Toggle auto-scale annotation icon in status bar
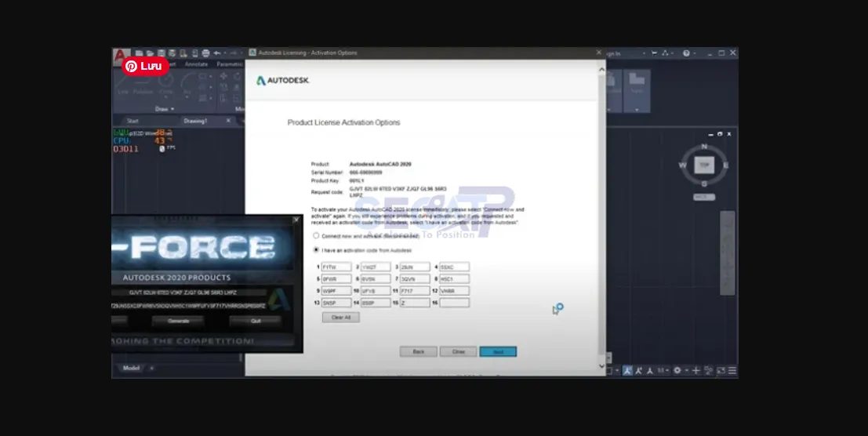The image size is (868, 436). tap(638, 371)
